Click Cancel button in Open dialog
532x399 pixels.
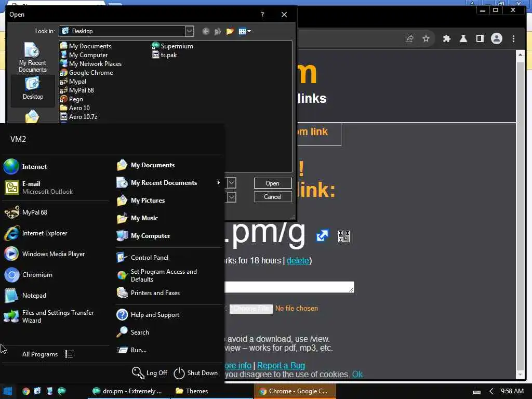(272, 197)
